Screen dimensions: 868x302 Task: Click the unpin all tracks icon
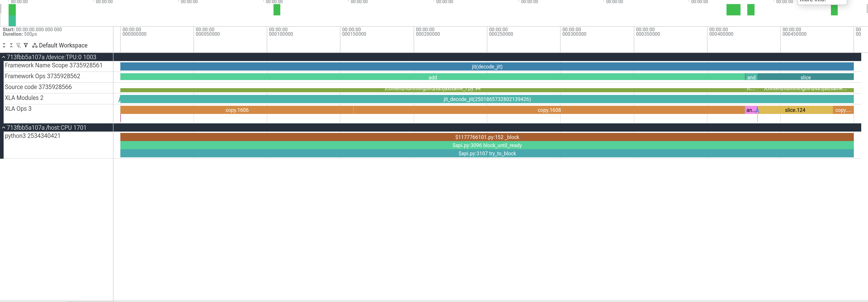[18, 45]
